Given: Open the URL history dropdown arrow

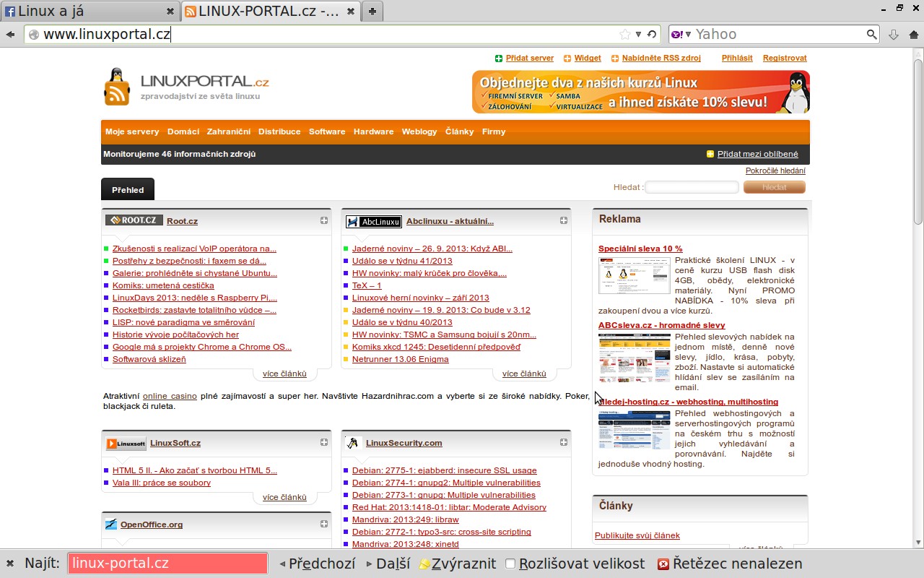Looking at the screenshot, I should (638, 34).
